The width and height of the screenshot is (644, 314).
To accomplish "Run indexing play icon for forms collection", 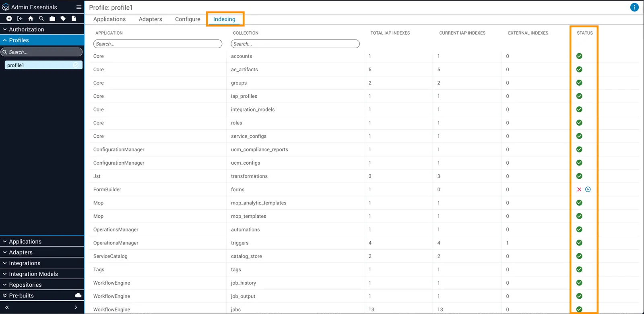I will coord(588,189).
